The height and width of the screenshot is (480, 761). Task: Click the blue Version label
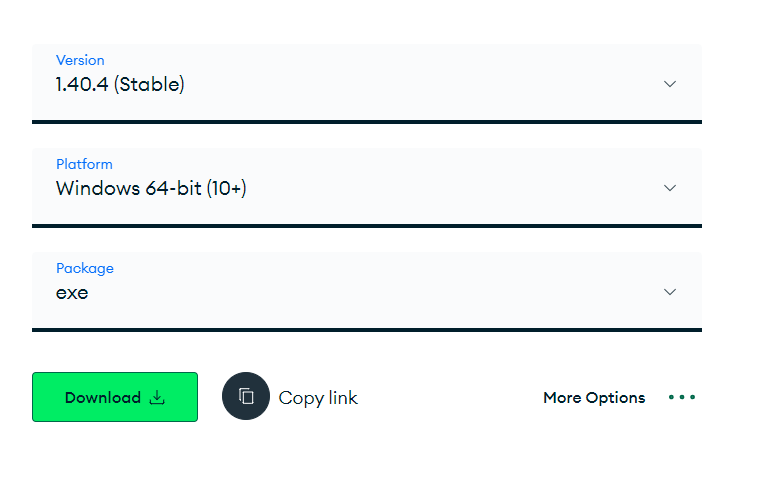pyautogui.click(x=80, y=60)
